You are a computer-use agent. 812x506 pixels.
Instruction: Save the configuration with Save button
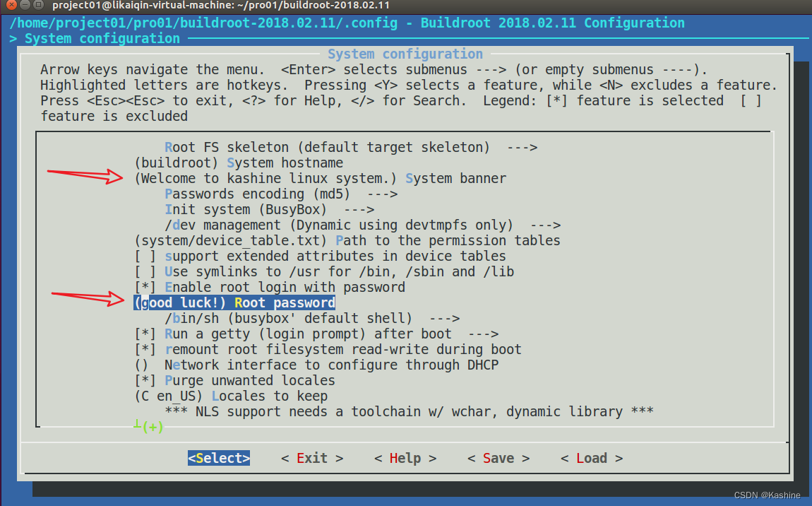point(498,459)
